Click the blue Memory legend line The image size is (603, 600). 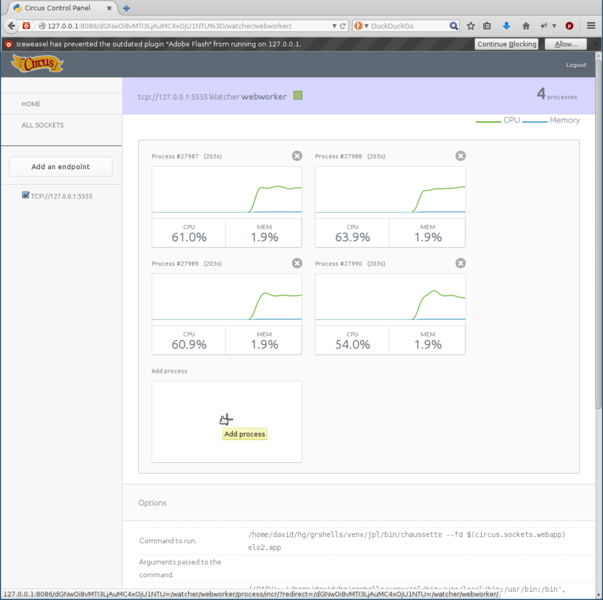coord(535,122)
